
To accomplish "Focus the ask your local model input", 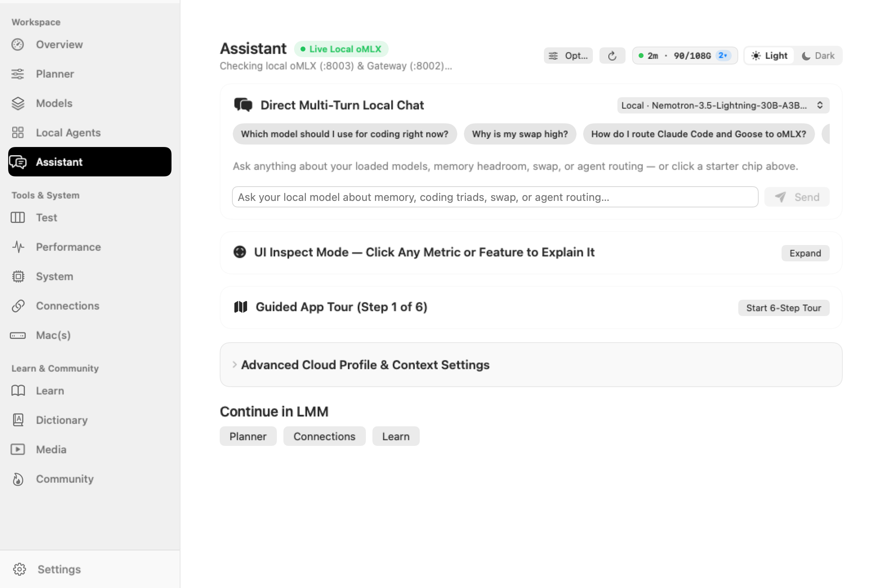I will pos(495,197).
